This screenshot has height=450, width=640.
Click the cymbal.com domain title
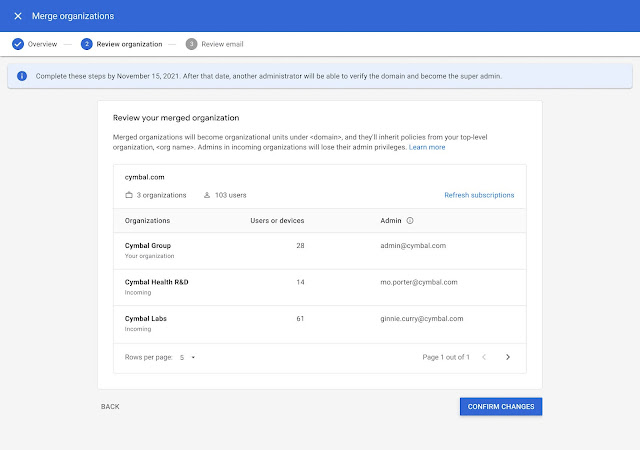144,177
